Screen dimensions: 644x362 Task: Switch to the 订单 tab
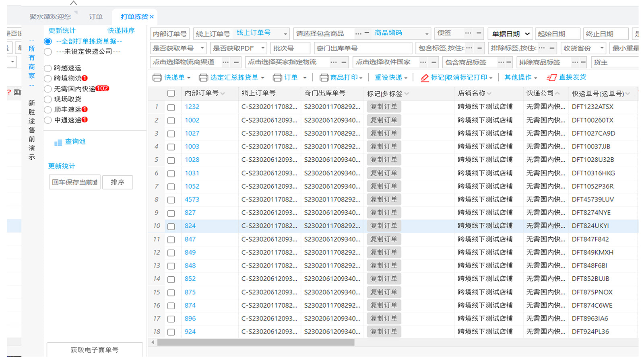[x=95, y=17]
